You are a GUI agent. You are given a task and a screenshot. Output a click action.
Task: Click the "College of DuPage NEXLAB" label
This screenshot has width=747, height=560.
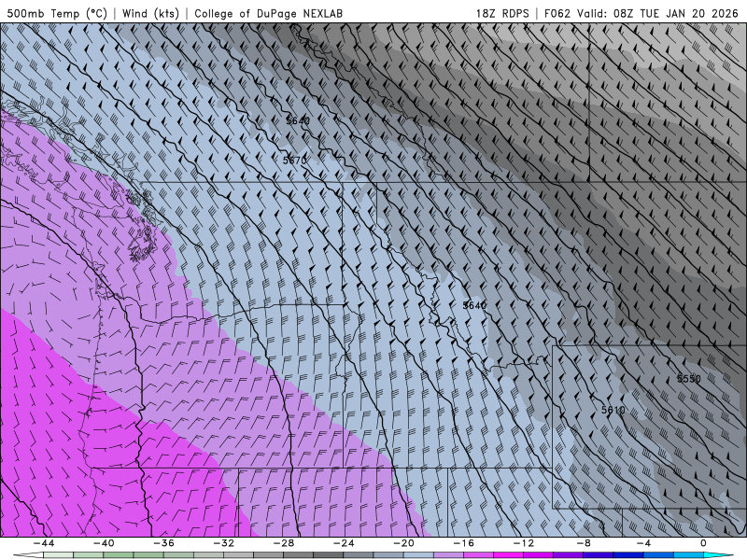click(x=268, y=13)
